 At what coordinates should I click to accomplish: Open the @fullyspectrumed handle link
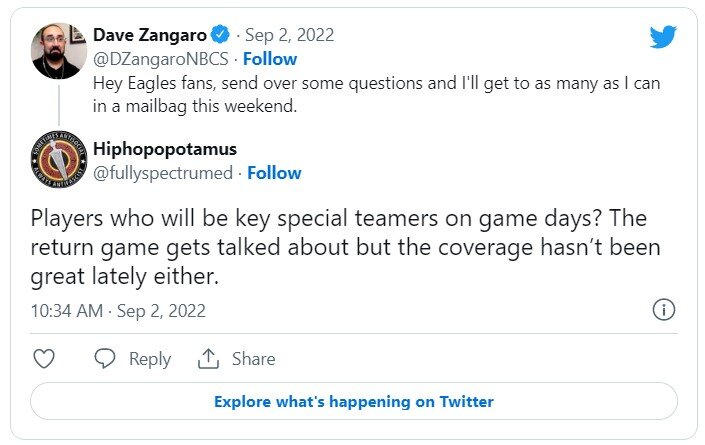[x=164, y=173]
